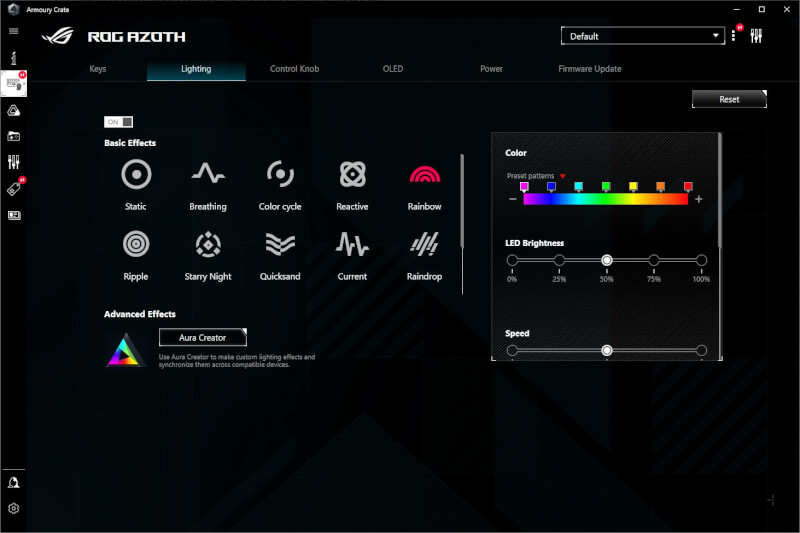The image size is (800, 533).
Task: Open the Featured deals tag icon
Action: [x=14, y=188]
